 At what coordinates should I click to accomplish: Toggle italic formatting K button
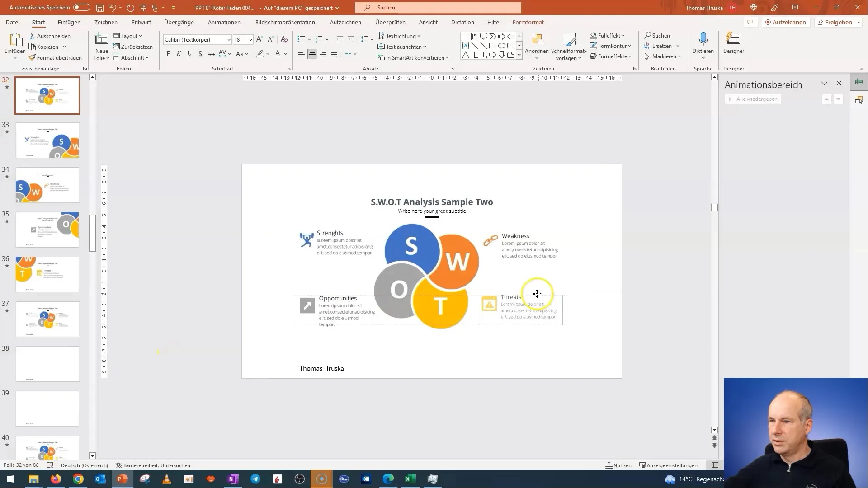click(179, 54)
